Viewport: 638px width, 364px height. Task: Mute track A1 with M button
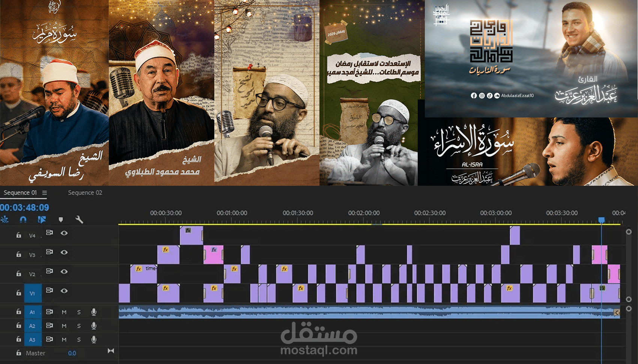click(x=64, y=312)
